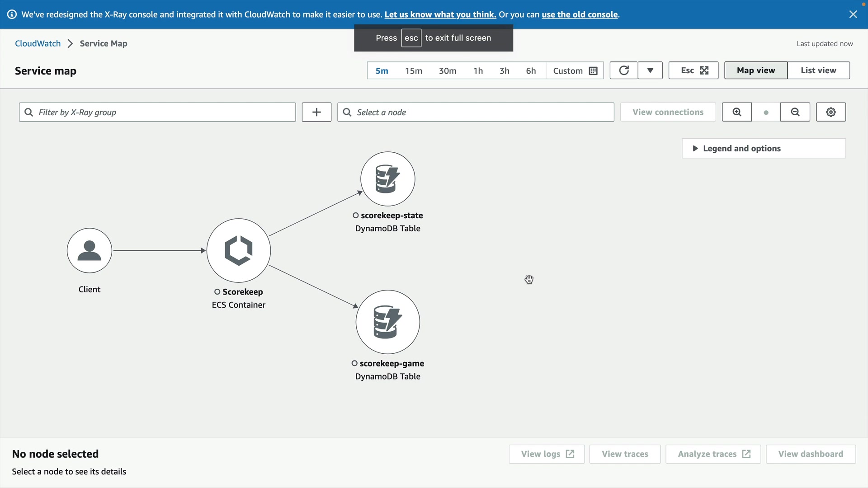Expand Legend and options panel
Image resolution: width=868 pixels, height=488 pixels.
764,148
